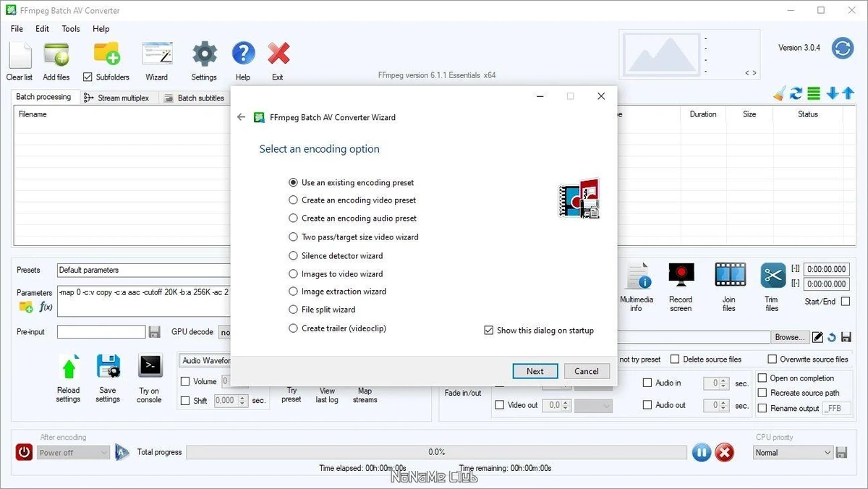Open the Tools menu

pos(71,29)
